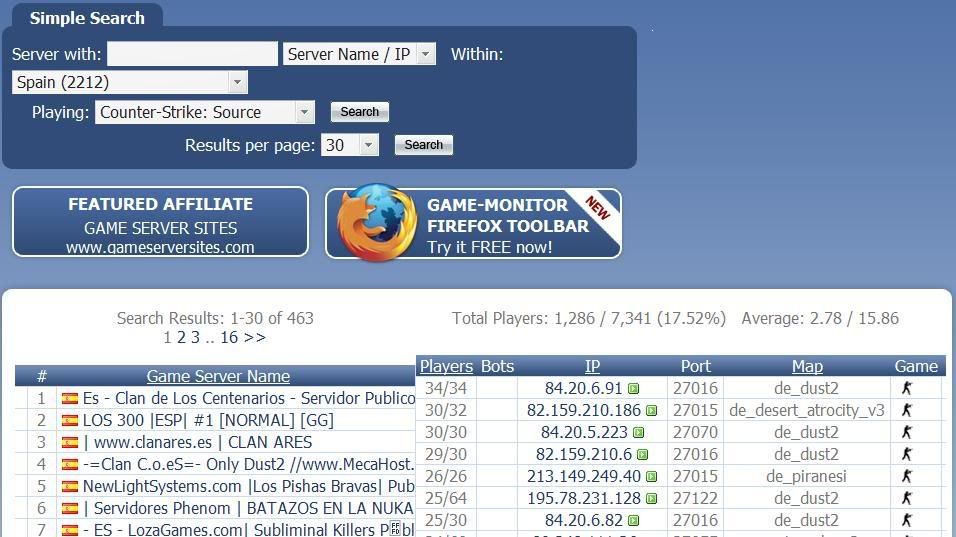Screen dimensions: 956x537
Task: Click Counter-Strike game icon in 84.20.6.91 row
Action: (x=907, y=388)
